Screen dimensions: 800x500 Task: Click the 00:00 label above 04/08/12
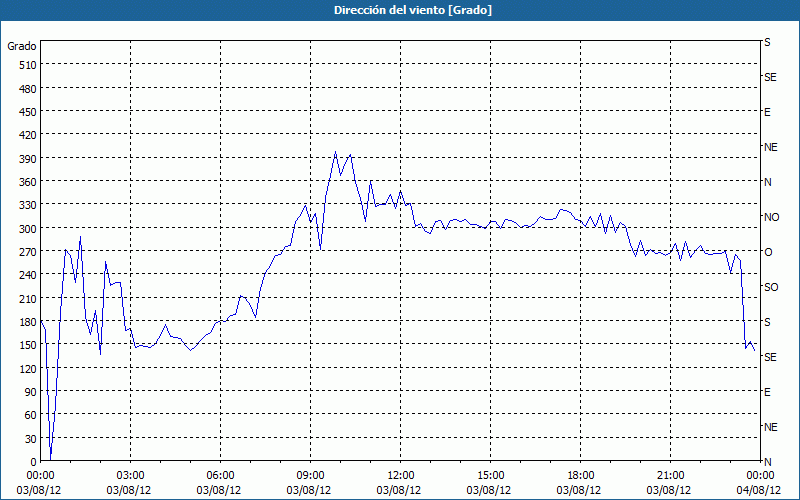(760, 476)
